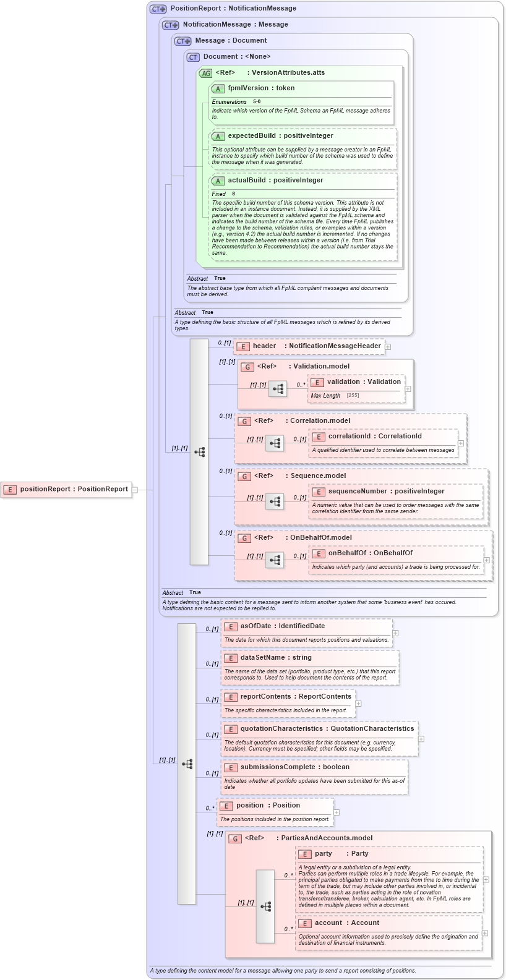The height and width of the screenshot is (980, 506).
Task: Click the sequence icon inside PartiesAndAccounts.model
Action: tap(265, 906)
